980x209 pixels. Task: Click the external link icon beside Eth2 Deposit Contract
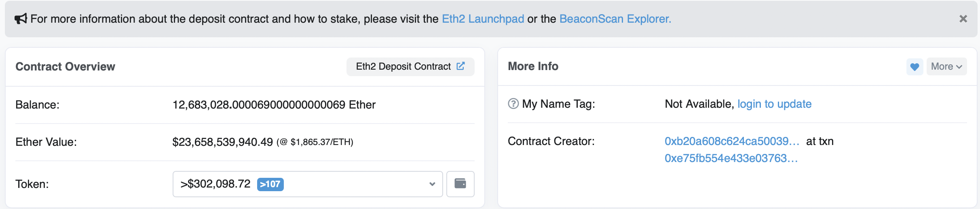[460, 66]
